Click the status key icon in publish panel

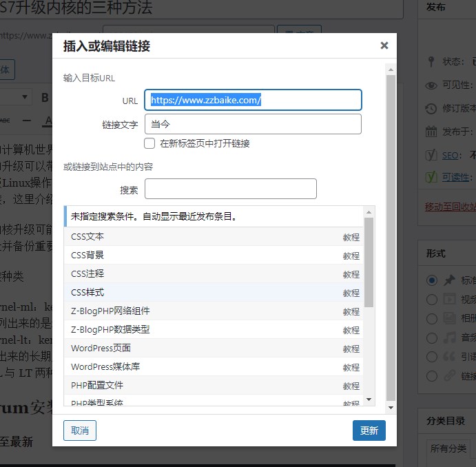coord(431,61)
